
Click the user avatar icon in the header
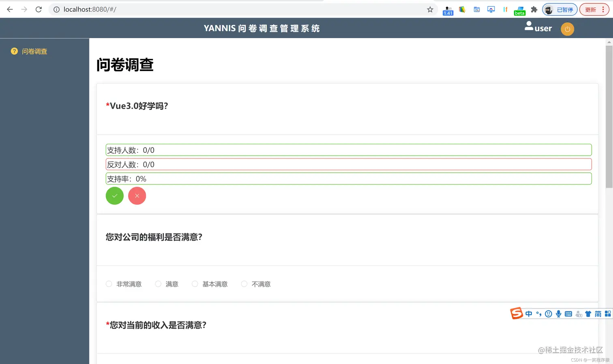(x=529, y=26)
